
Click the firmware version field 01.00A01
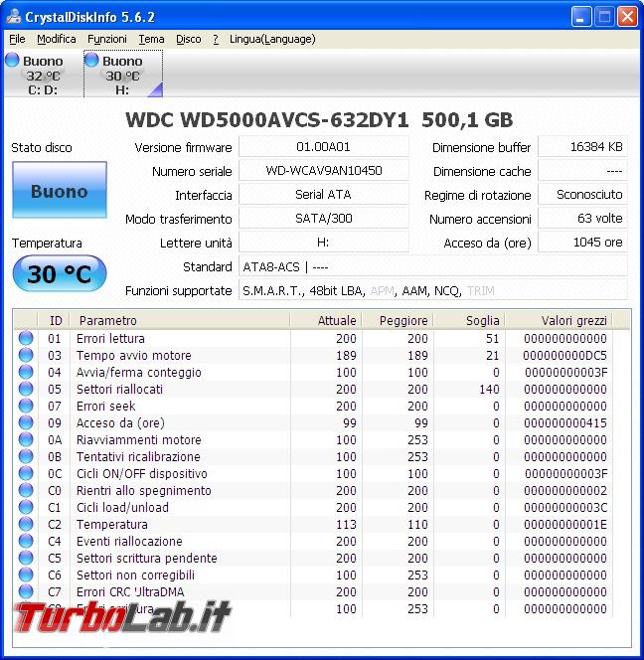point(324,147)
